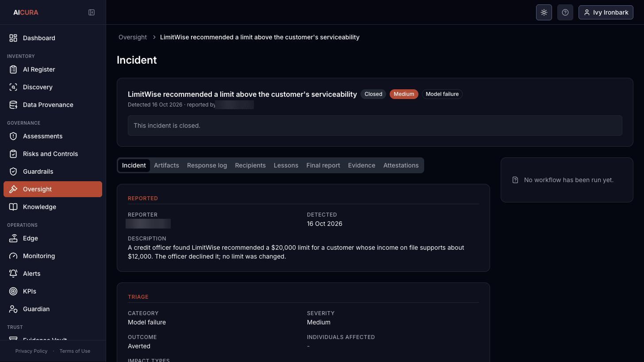
Task: Go back via the Oversight breadcrumb link
Action: (133, 37)
